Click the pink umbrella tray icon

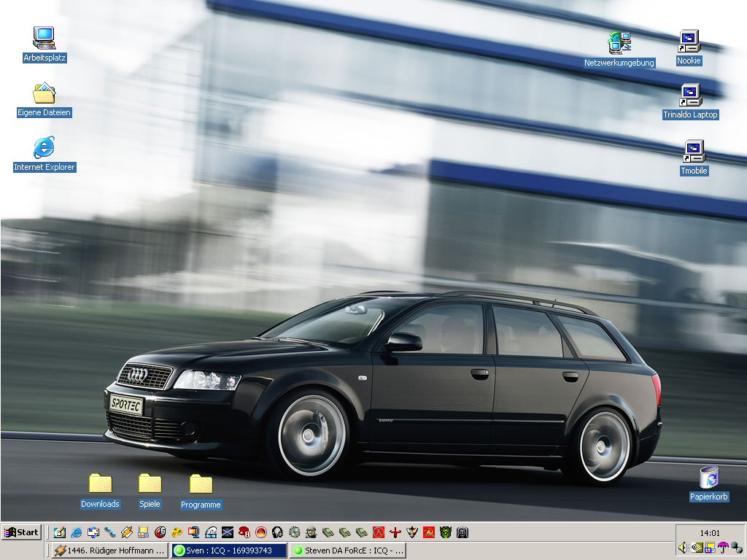[723, 547]
